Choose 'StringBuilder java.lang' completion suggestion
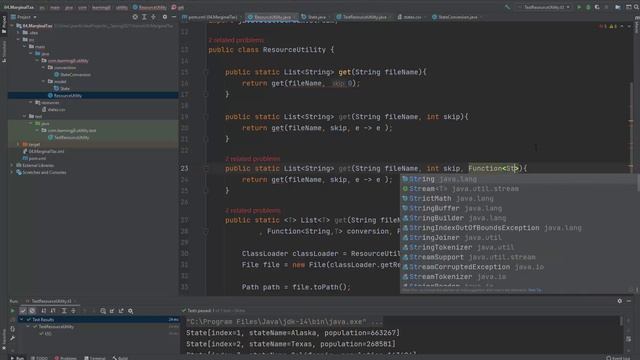Image resolution: width=640 pixels, height=360 pixels. (519, 218)
